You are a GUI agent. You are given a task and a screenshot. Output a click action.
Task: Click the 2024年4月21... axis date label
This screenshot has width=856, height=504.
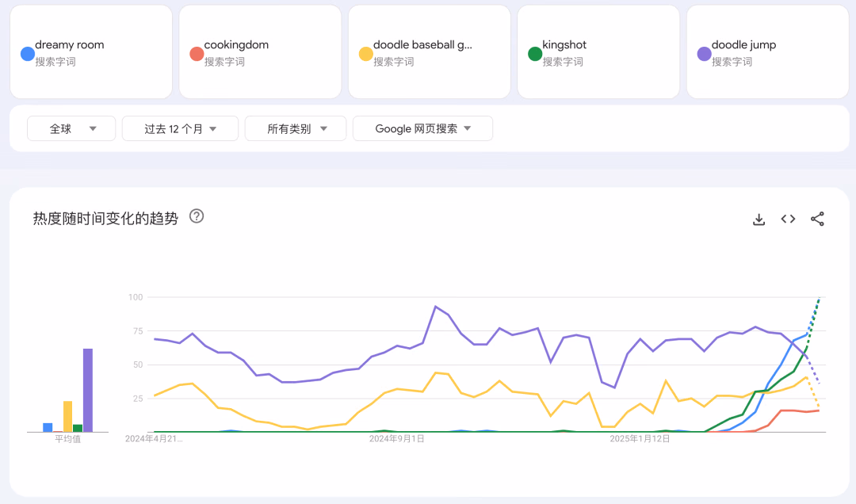tap(154, 438)
